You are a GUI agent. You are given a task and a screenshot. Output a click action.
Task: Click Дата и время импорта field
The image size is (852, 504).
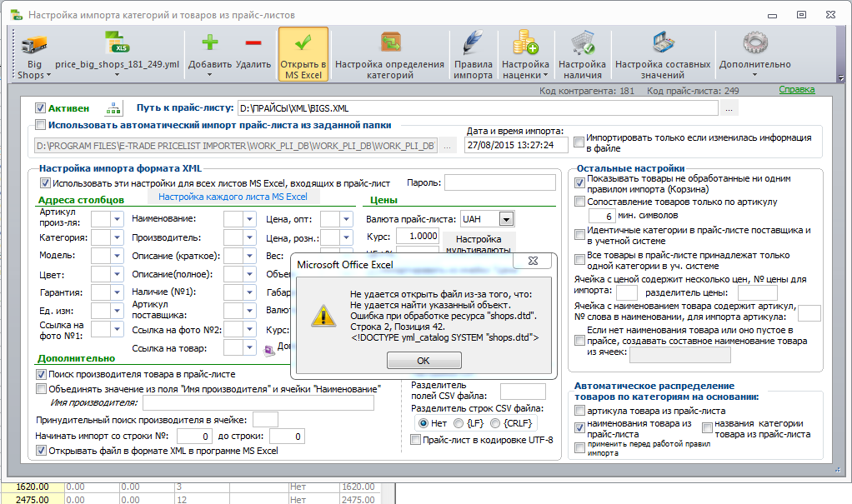pyautogui.click(x=516, y=145)
